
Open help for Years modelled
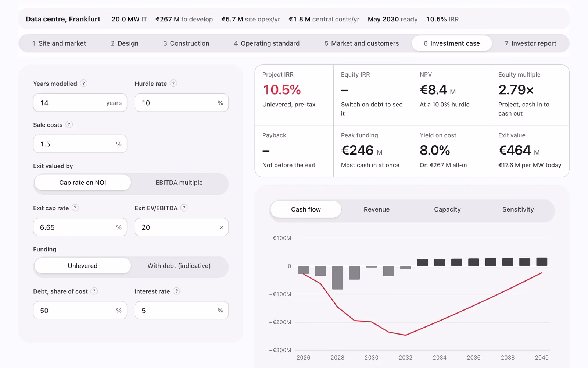83,84
